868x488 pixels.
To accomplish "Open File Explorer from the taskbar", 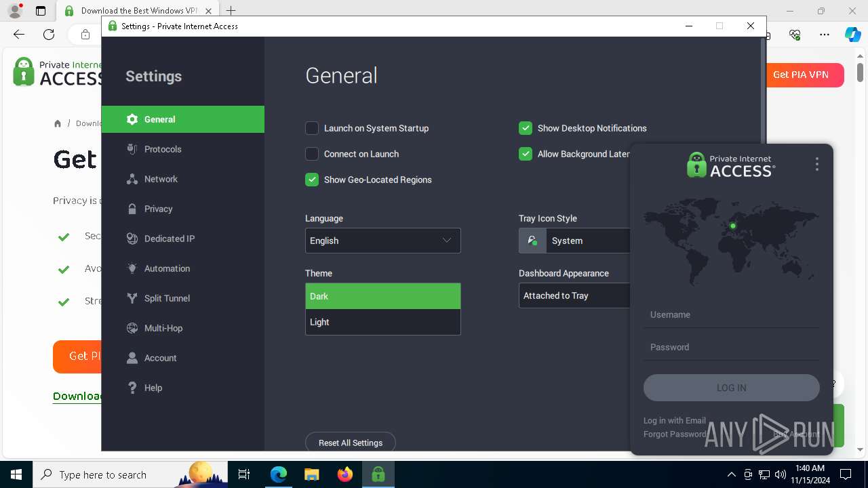I will [x=312, y=474].
